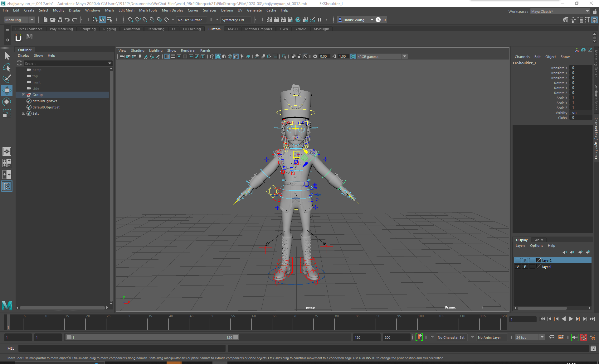Click the No Live Surface field
The image size is (599, 364).
click(x=190, y=20)
